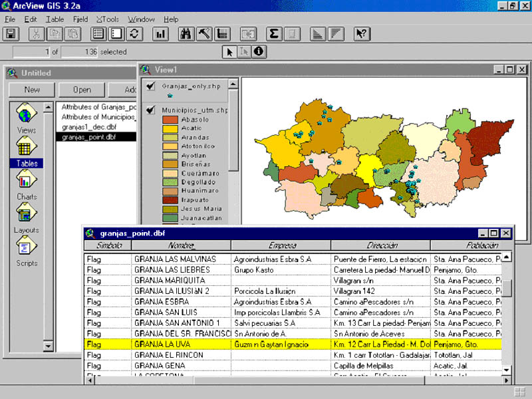This screenshot has height=399, width=532.
Task: Click the Save Project icon in toolbar
Action: (x=11, y=34)
